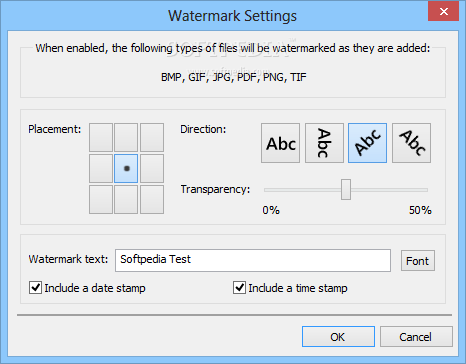Set placement to bottom-left cell
The image size is (466, 364).
pyautogui.click(x=101, y=199)
